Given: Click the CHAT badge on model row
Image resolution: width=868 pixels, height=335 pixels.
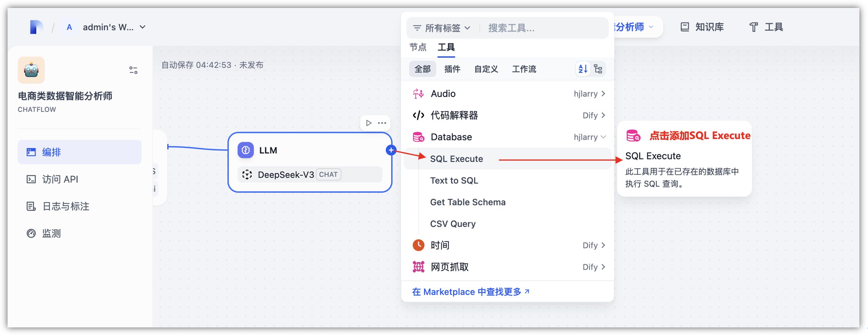Looking at the screenshot, I should point(328,174).
